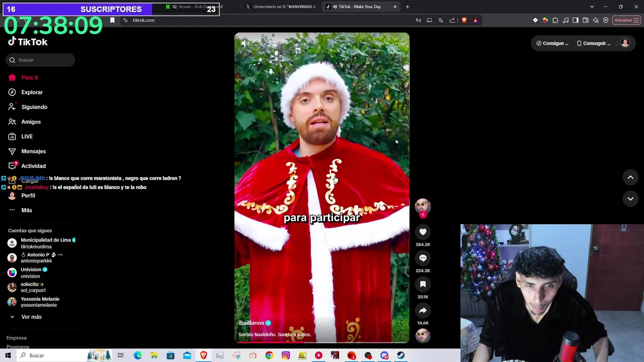Click the share page icon in address bar

click(452, 20)
